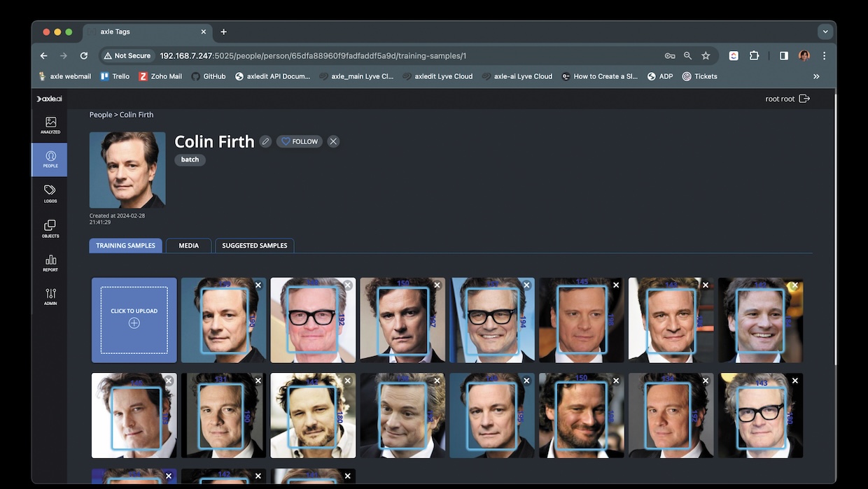Screen dimensions: 868x489
Task: Open the Analyzed section in sidebar
Action: (50, 125)
